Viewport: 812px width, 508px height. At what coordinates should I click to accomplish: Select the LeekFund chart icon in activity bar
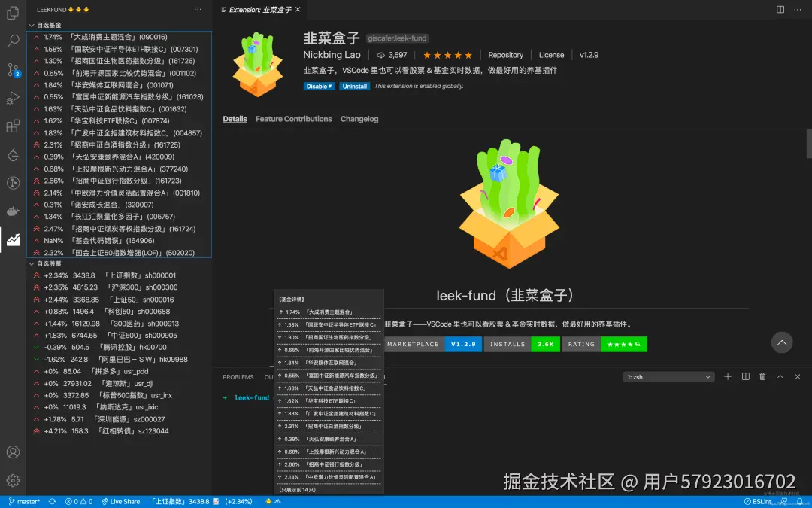pyautogui.click(x=13, y=239)
